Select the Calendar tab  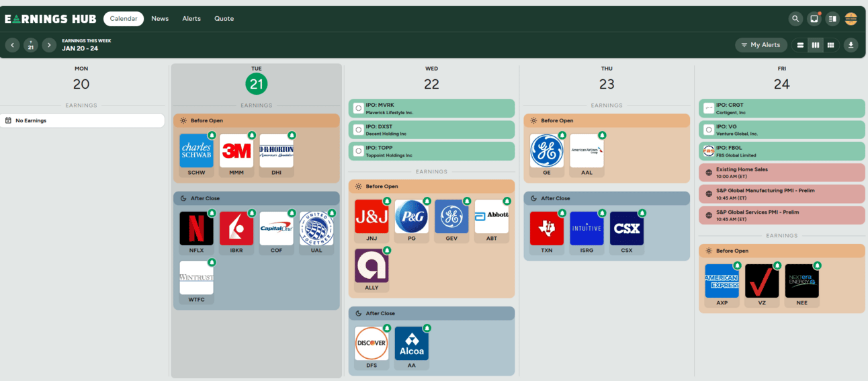pos(124,19)
